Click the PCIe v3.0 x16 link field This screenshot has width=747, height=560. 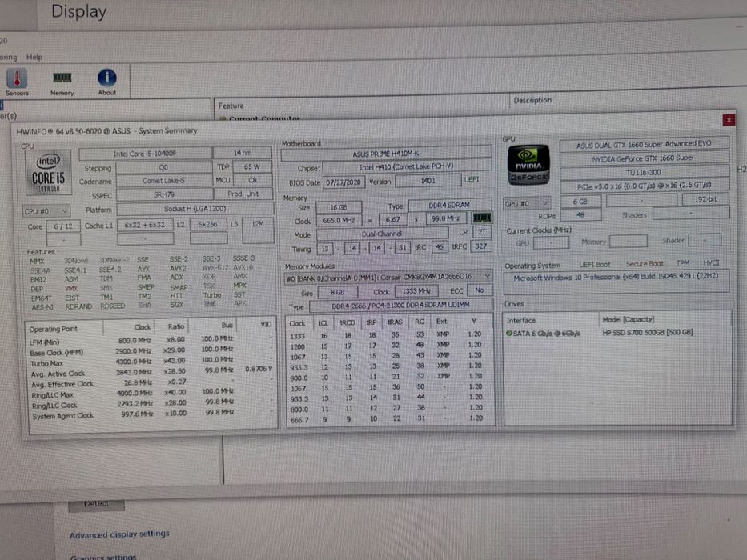pos(644,186)
